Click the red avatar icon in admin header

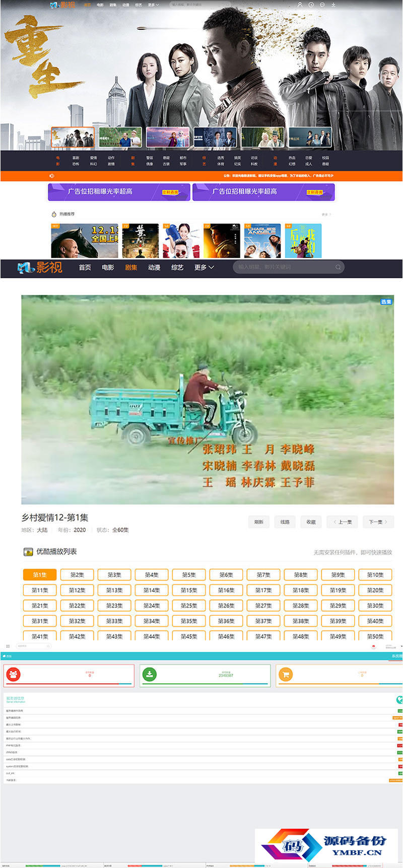tap(373, 646)
